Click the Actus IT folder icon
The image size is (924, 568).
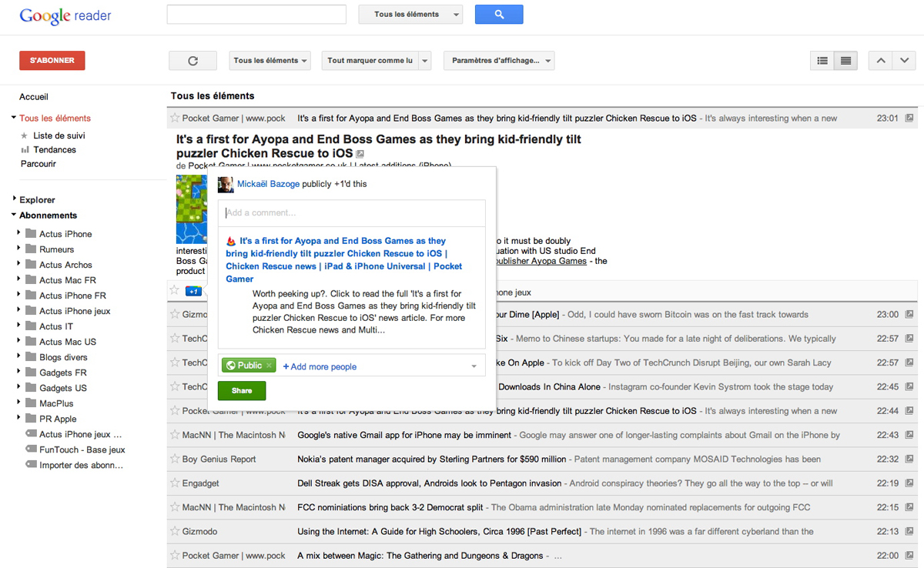(31, 326)
